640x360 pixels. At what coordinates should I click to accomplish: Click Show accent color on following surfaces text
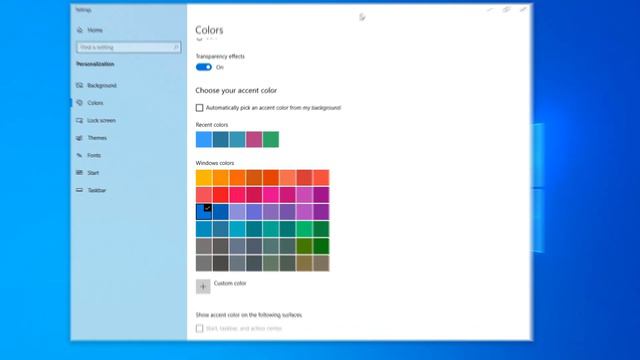[249, 315]
